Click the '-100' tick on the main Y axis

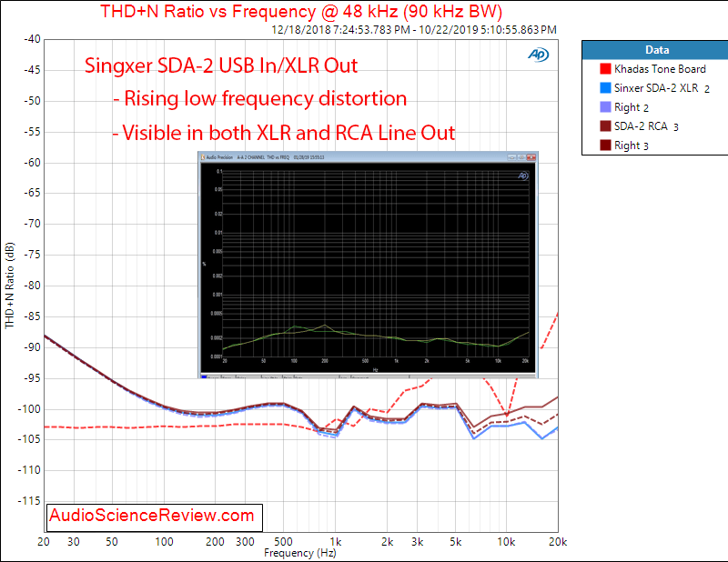29,409
